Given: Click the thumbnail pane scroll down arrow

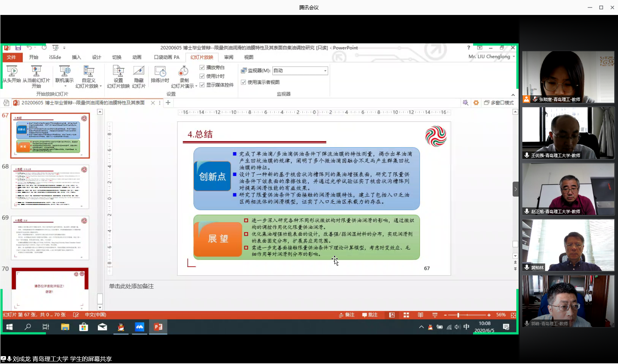Looking at the screenshot, I should point(100,307).
